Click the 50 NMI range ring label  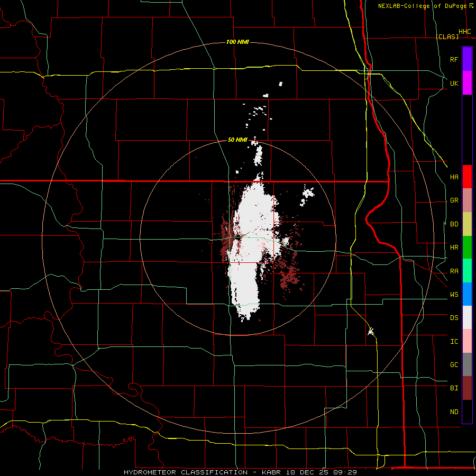click(x=237, y=140)
